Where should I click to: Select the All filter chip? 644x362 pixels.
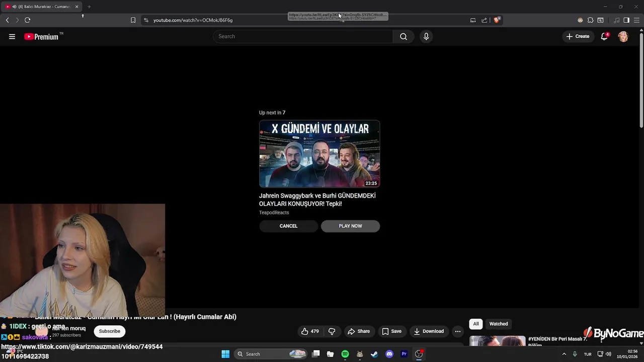click(476, 324)
